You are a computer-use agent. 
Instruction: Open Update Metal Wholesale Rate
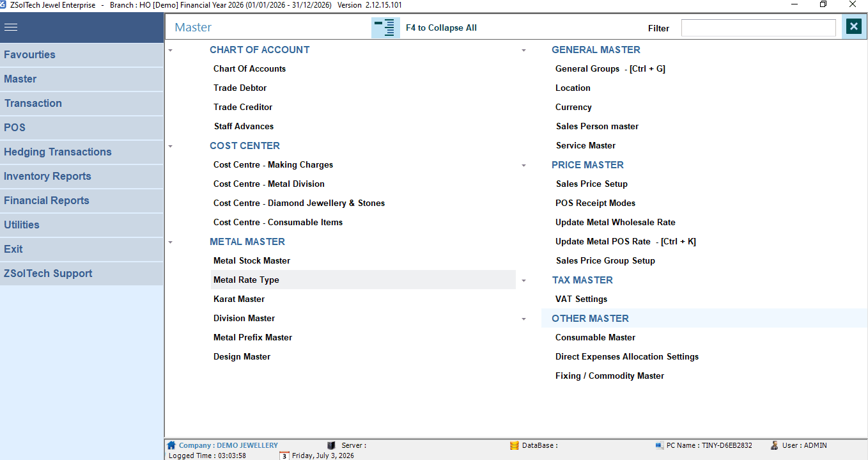[x=616, y=222]
